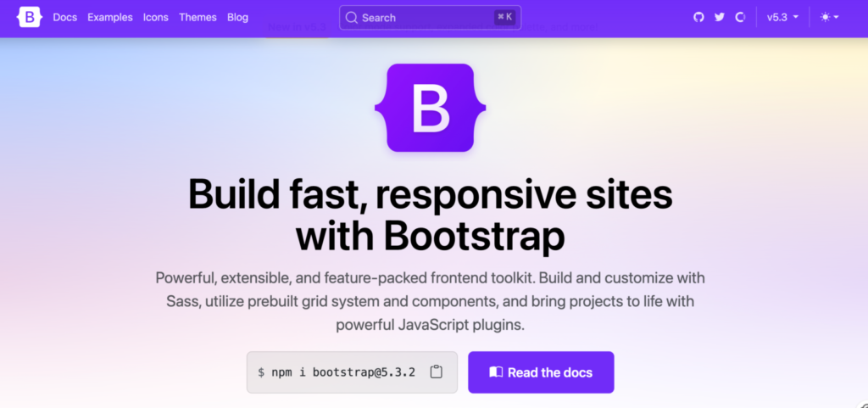
Task: Click the Bootstrap logo in the navbar
Action: click(x=30, y=17)
